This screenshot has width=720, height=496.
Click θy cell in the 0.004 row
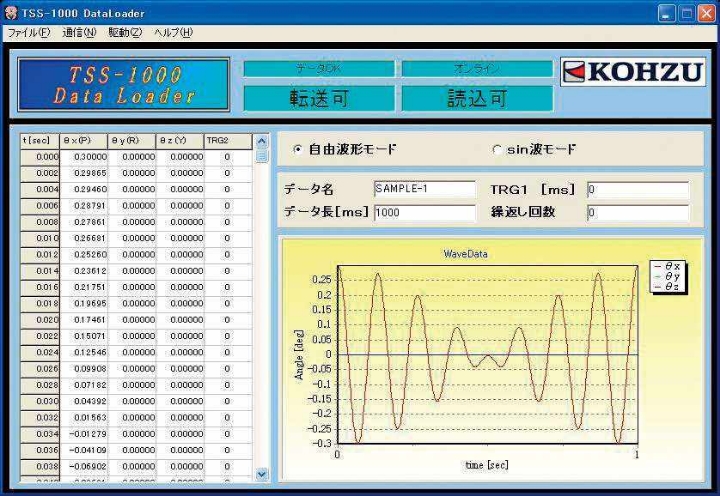[132, 189]
